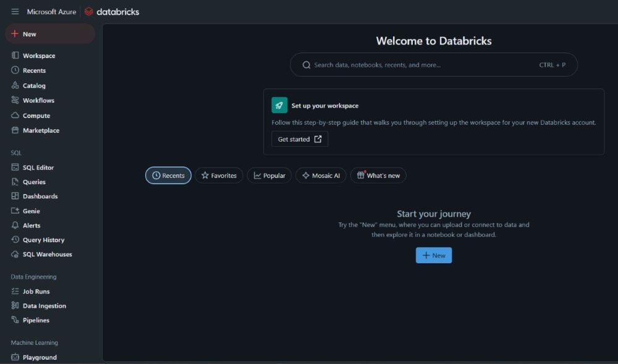The image size is (618, 364).
Task: Click the Recents label in sidebar
Action: tap(34, 70)
